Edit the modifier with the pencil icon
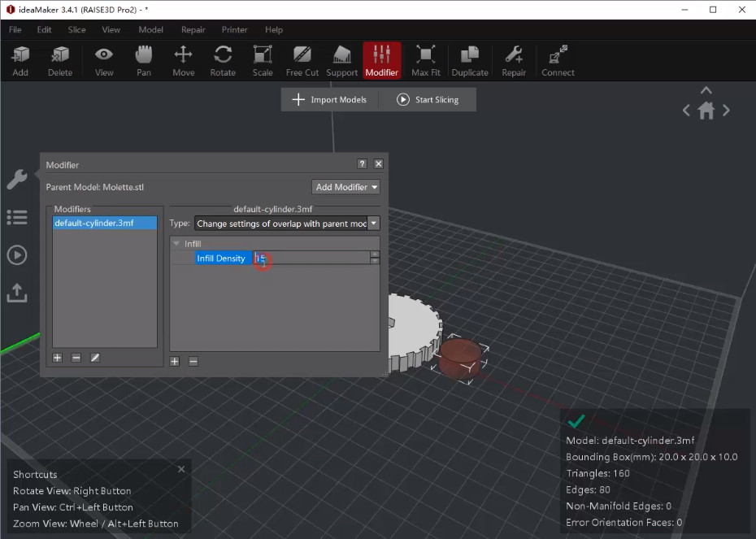The height and width of the screenshot is (539, 756). [95, 358]
